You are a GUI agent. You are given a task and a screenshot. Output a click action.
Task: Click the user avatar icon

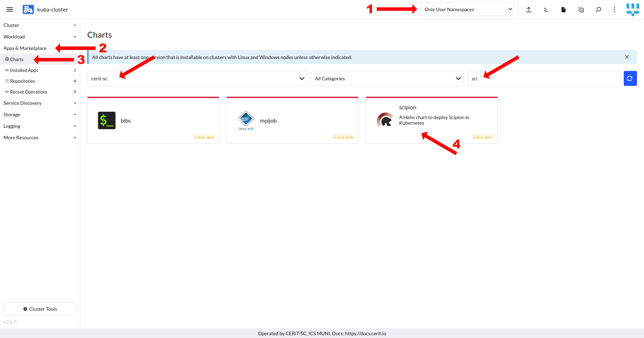tap(632, 10)
